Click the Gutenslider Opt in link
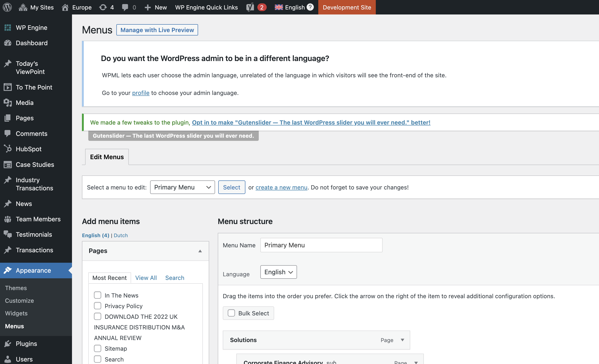599x364 pixels. click(x=311, y=122)
